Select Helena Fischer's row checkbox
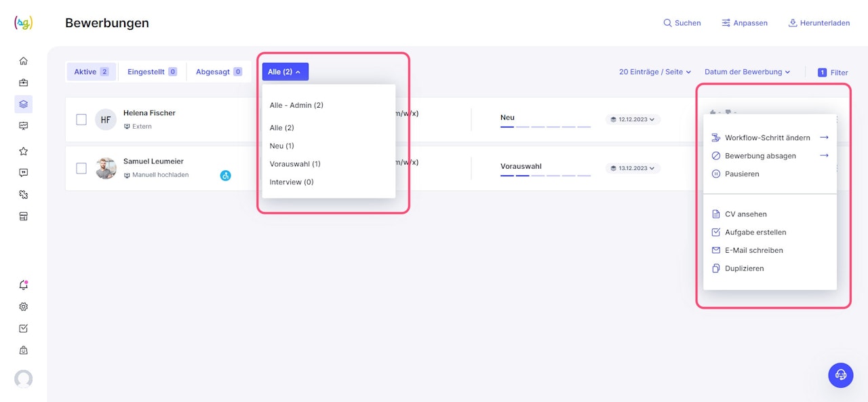868x402 pixels. coord(81,119)
